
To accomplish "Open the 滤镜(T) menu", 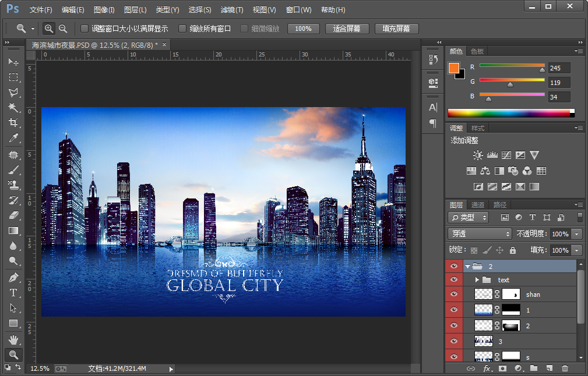I will 232,10.
